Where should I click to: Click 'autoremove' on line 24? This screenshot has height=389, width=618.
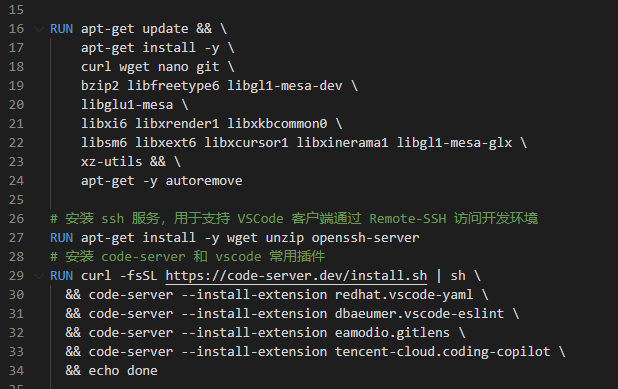(x=204, y=181)
